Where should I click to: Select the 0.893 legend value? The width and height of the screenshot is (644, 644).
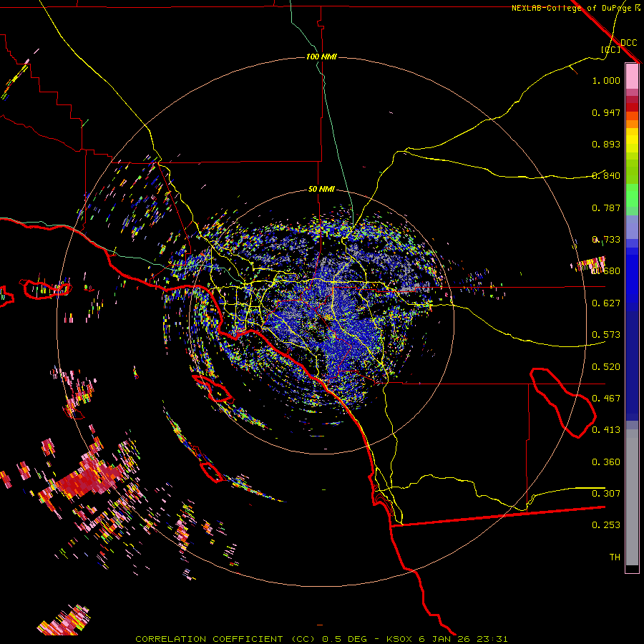606,144
